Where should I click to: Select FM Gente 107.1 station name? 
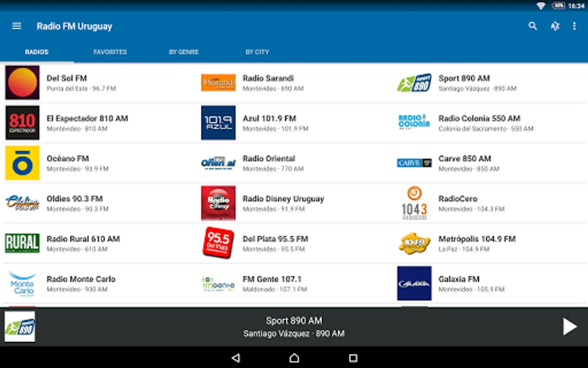(272, 279)
